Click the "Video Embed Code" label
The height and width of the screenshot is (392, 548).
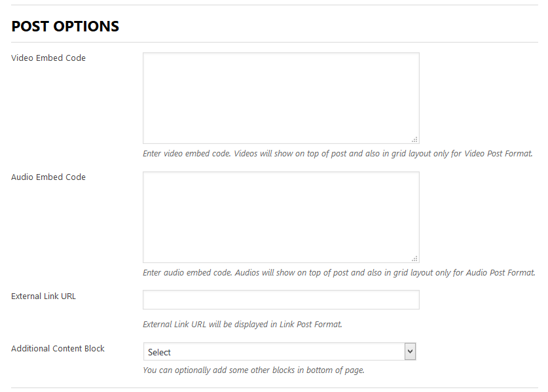(x=48, y=58)
